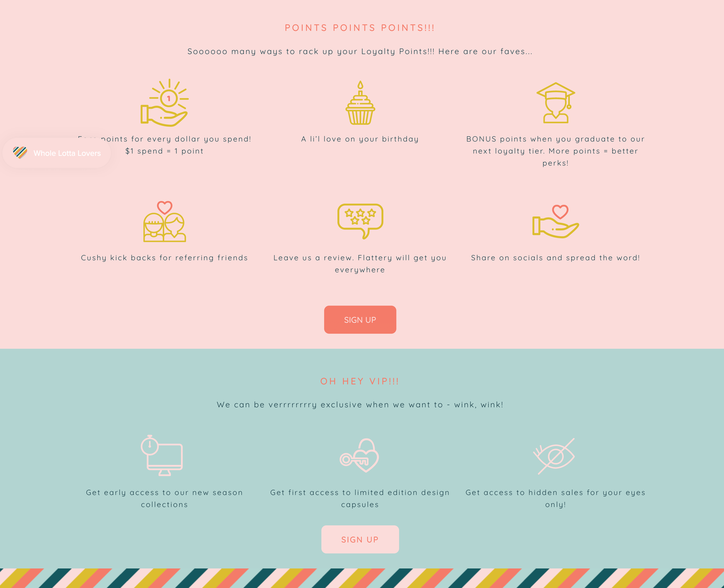Select the hidden sales eye icon

click(555, 456)
